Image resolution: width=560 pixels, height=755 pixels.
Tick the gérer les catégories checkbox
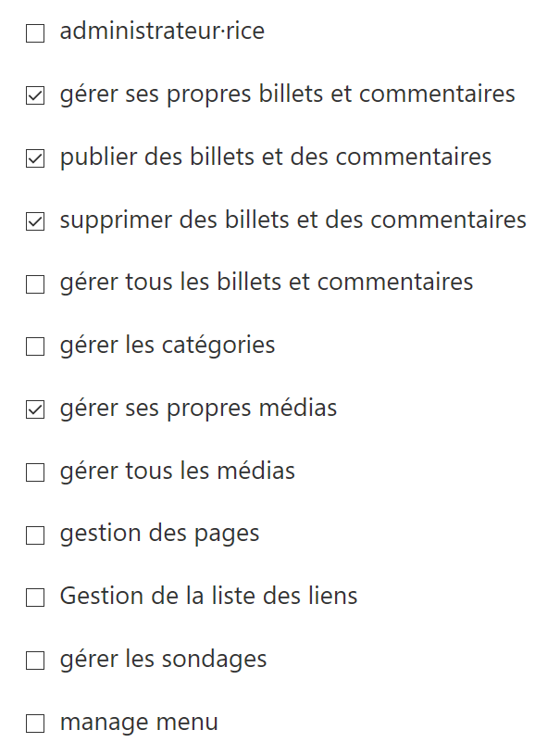(x=35, y=347)
